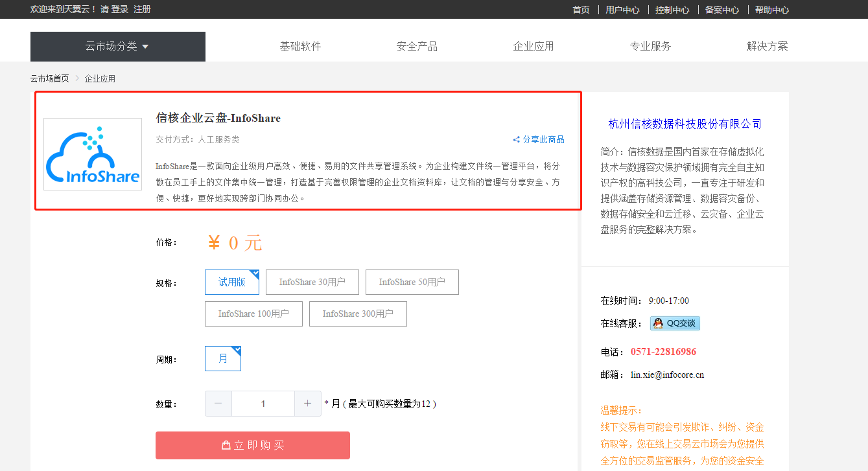Click the email lin.xie@infocore.cn
The width and height of the screenshot is (868, 471).
(x=667, y=374)
